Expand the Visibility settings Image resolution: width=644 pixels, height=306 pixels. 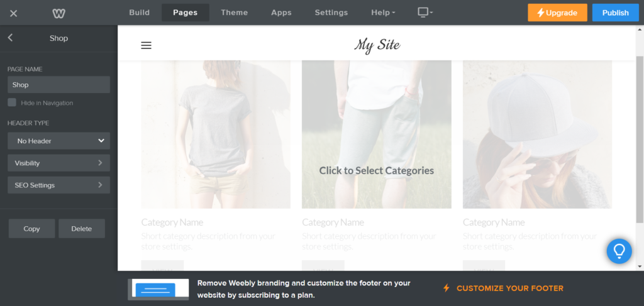point(58,163)
